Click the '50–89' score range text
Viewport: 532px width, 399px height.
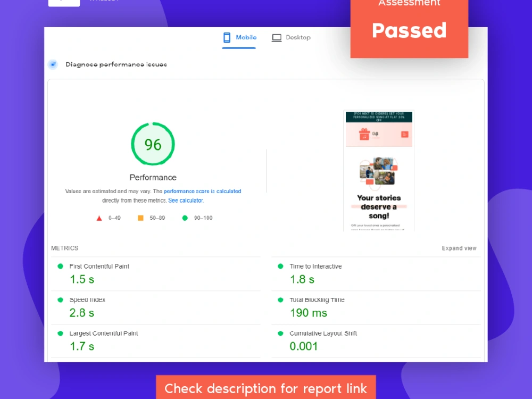pyautogui.click(x=157, y=218)
